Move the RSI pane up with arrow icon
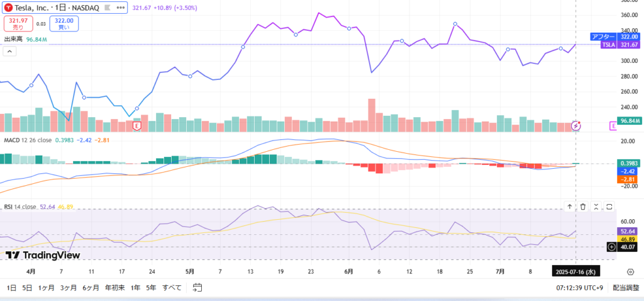Viewport: 644px width, 301px height. [x=570, y=207]
